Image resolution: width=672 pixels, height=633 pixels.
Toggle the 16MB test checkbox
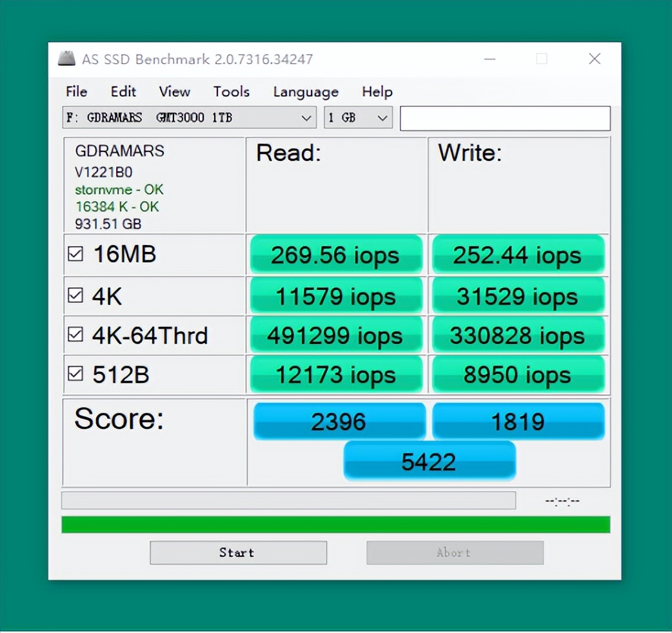pos(75,253)
